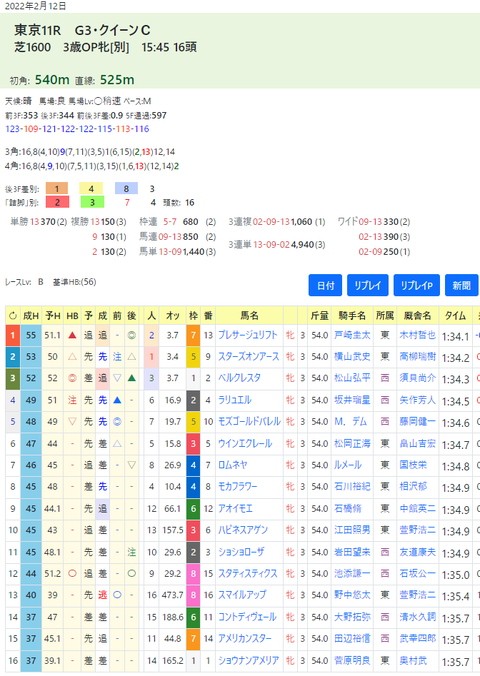
Task: Click race title 東京11R G3・クイーンC
Action: pos(82,30)
